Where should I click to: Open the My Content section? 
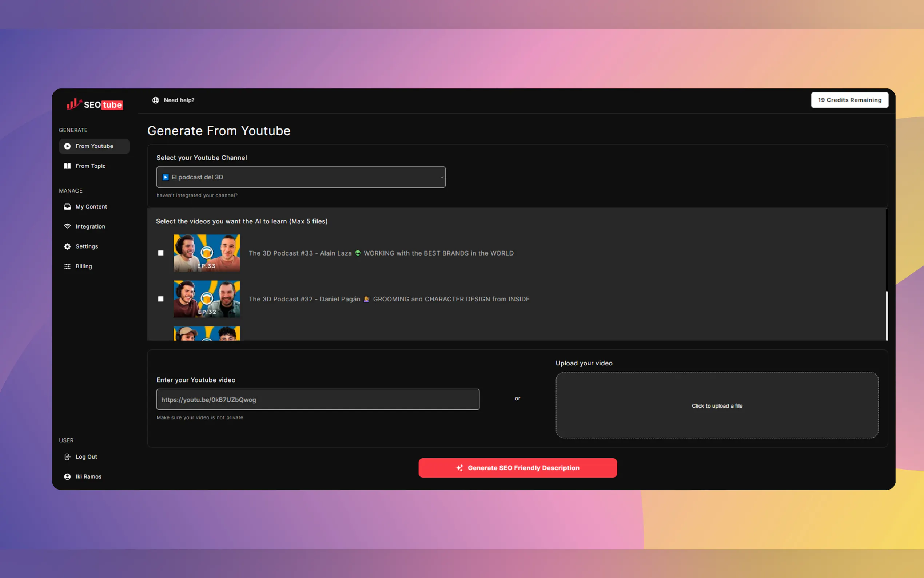point(91,206)
